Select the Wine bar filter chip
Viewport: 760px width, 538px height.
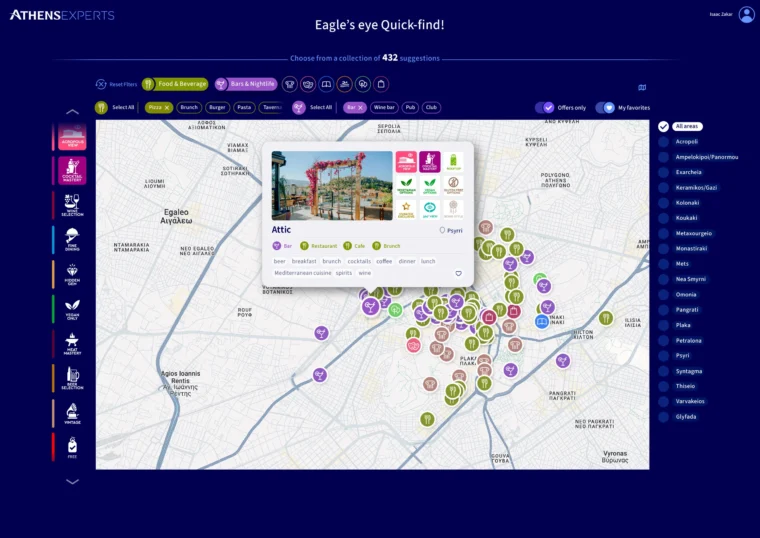click(384, 107)
